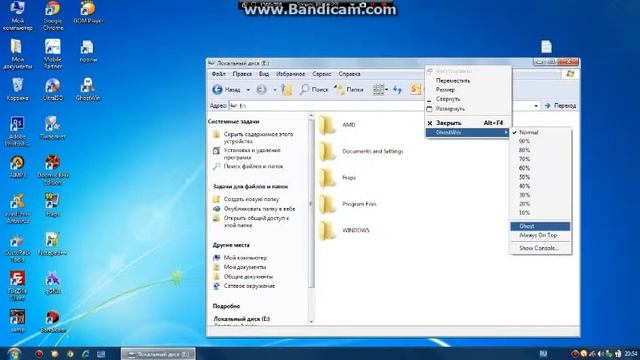Image resolution: width=640 pixels, height=360 pixels.
Task: Set window transparency to 80%
Action: point(540,150)
